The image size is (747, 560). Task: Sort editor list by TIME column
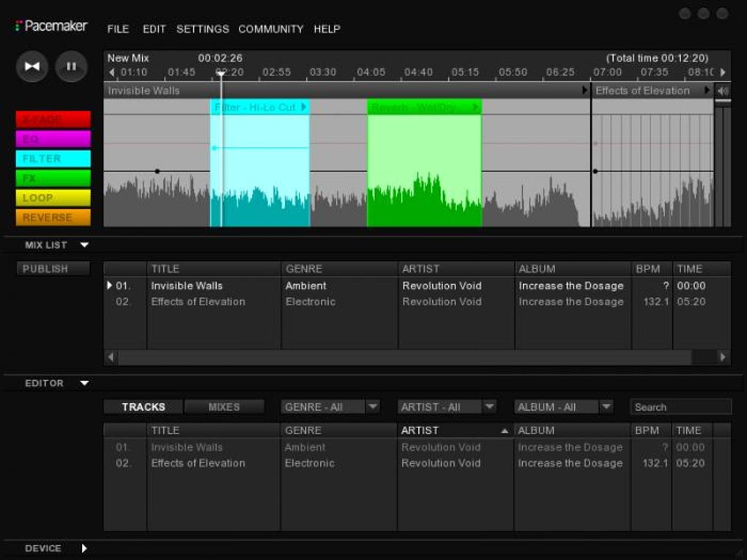click(692, 430)
